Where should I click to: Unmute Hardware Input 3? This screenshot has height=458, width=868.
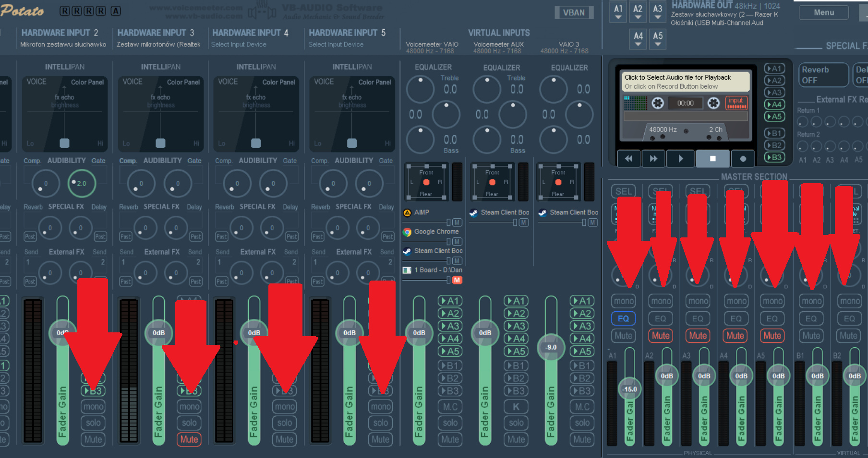[x=189, y=439]
